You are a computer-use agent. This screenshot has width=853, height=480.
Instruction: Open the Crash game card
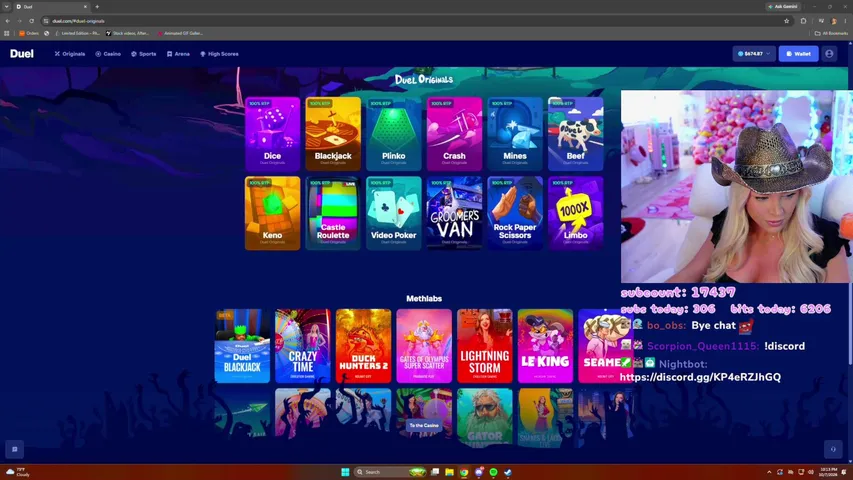click(x=454, y=134)
